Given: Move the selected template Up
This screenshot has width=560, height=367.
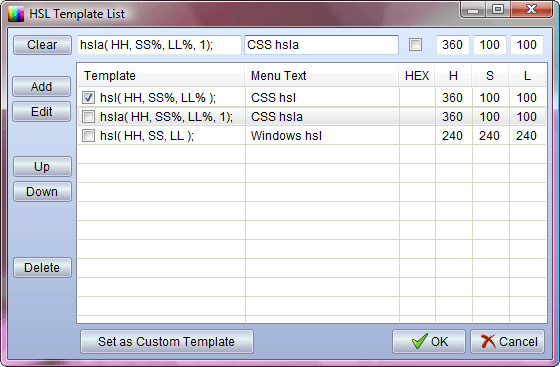Looking at the screenshot, I should [42, 167].
